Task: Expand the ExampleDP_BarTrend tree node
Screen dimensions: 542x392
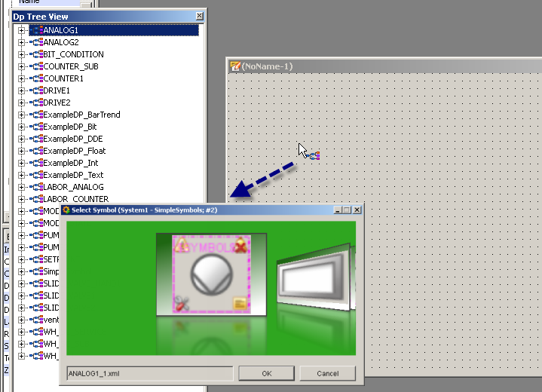Action: [x=22, y=115]
